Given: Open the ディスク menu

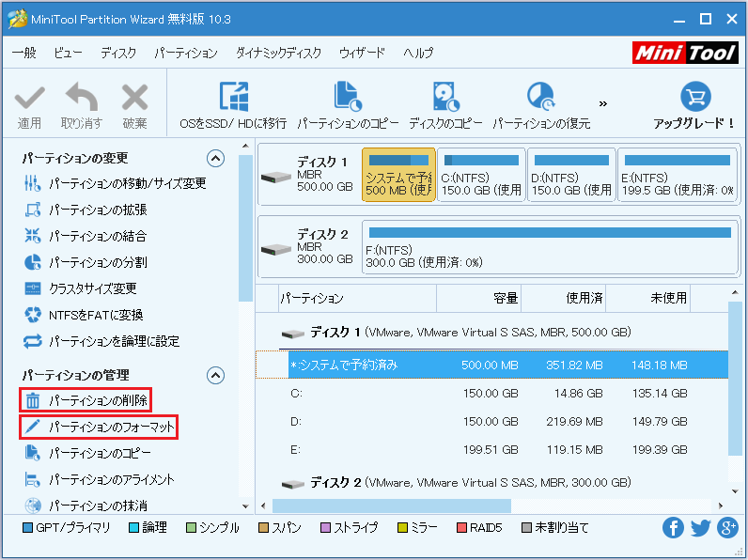Looking at the screenshot, I should coord(118,53).
